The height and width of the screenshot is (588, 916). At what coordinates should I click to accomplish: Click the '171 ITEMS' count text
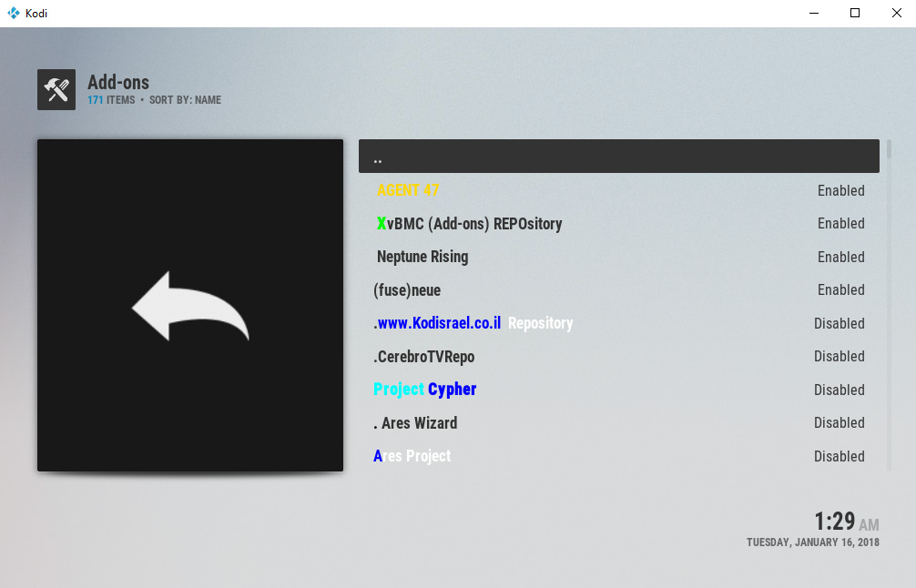click(x=111, y=100)
